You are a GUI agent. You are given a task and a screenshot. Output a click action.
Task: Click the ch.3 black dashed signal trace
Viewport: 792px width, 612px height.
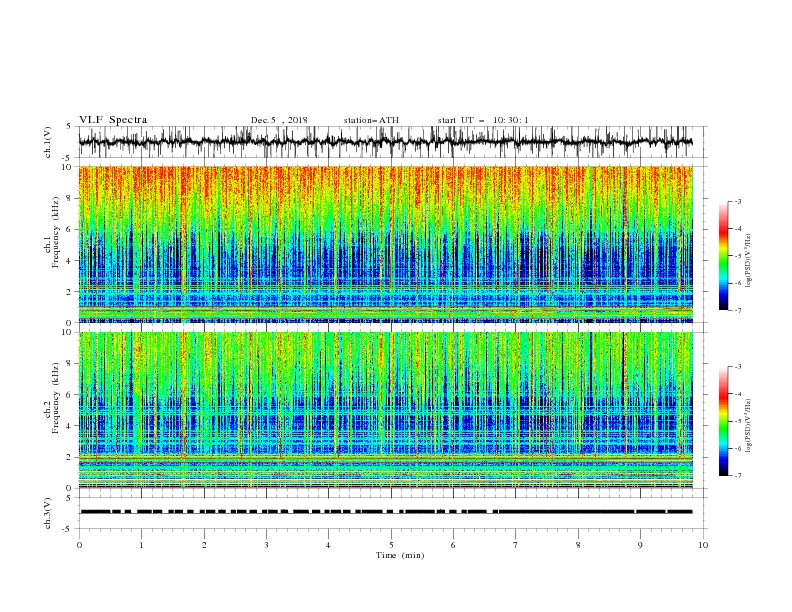coord(386,512)
